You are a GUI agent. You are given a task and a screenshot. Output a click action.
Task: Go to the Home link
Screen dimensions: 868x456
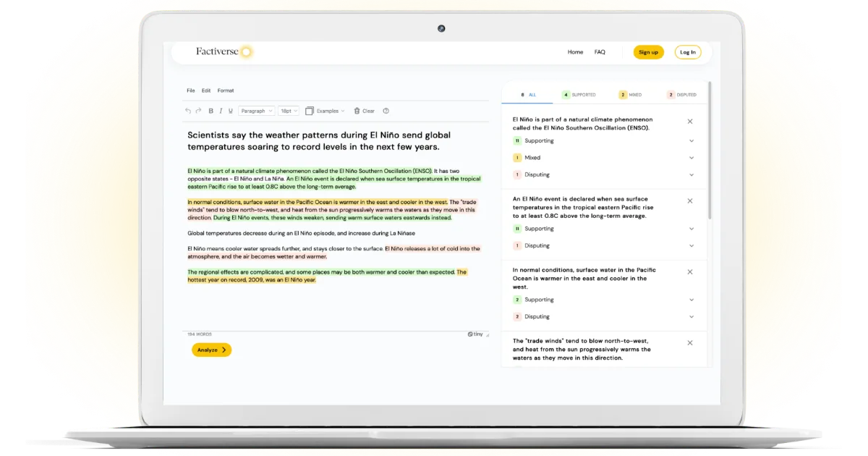coord(576,52)
